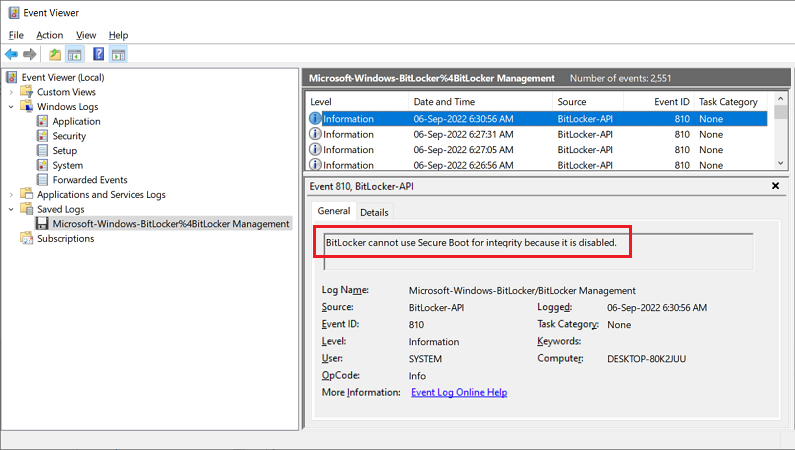
Task: Switch to the General tab
Action: pos(334,211)
